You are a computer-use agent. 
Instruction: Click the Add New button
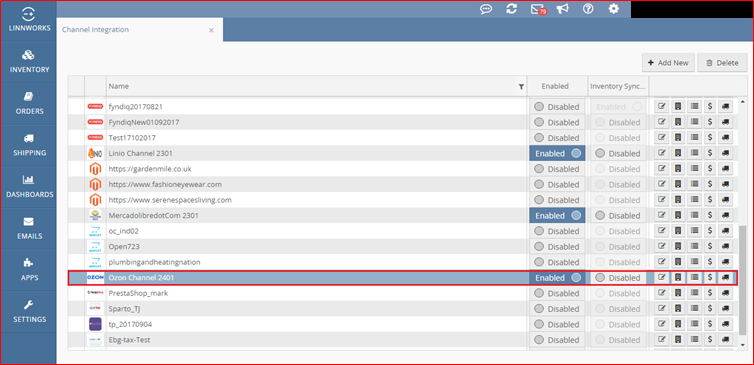(x=668, y=63)
